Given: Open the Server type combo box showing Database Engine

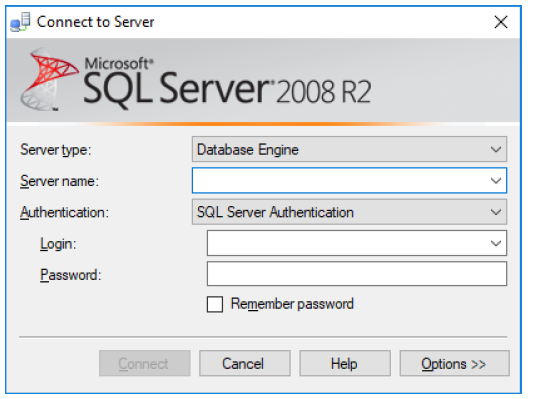Looking at the screenshot, I should pos(349,149).
